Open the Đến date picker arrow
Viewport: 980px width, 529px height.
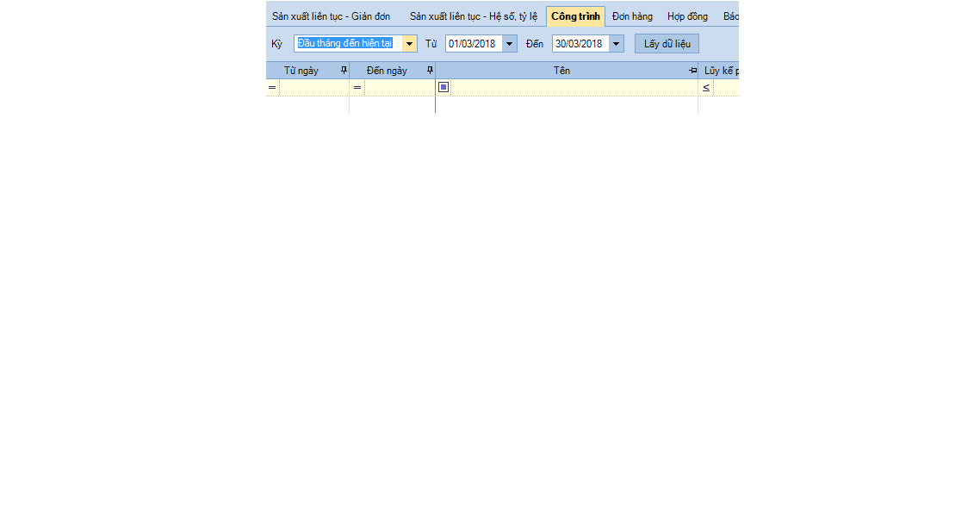pos(617,44)
